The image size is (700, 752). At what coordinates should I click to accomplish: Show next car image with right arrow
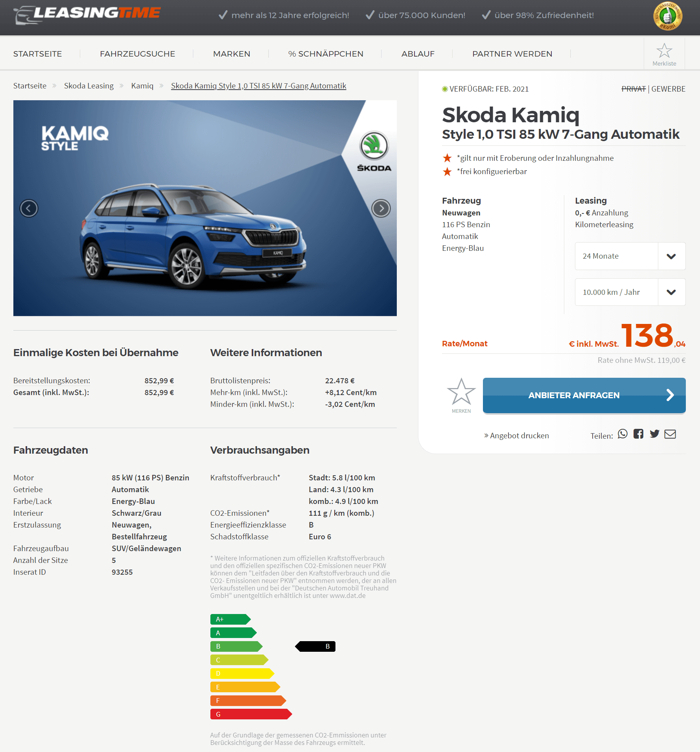tap(381, 208)
